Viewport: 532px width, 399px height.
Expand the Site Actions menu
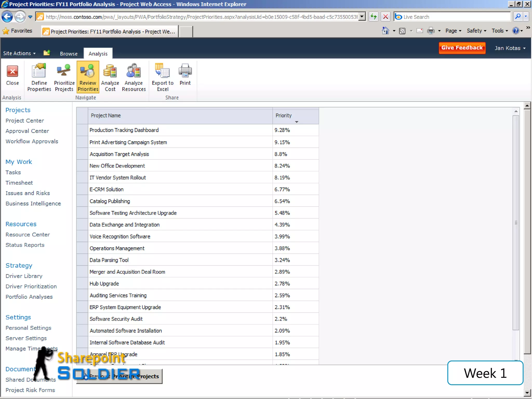pos(19,53)
